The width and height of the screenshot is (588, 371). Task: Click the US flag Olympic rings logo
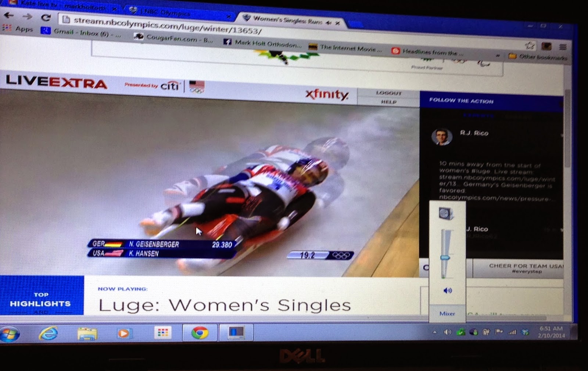pyautogui.click(x=197, y=87)
